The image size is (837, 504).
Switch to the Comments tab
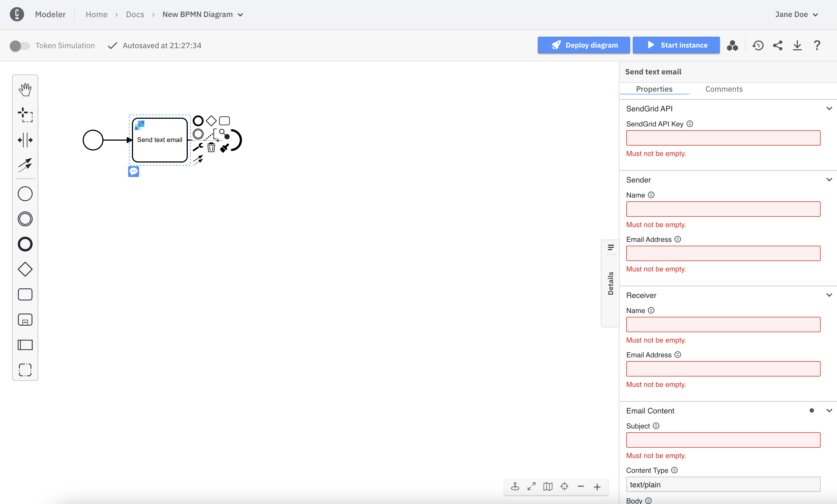pos(724,89)
